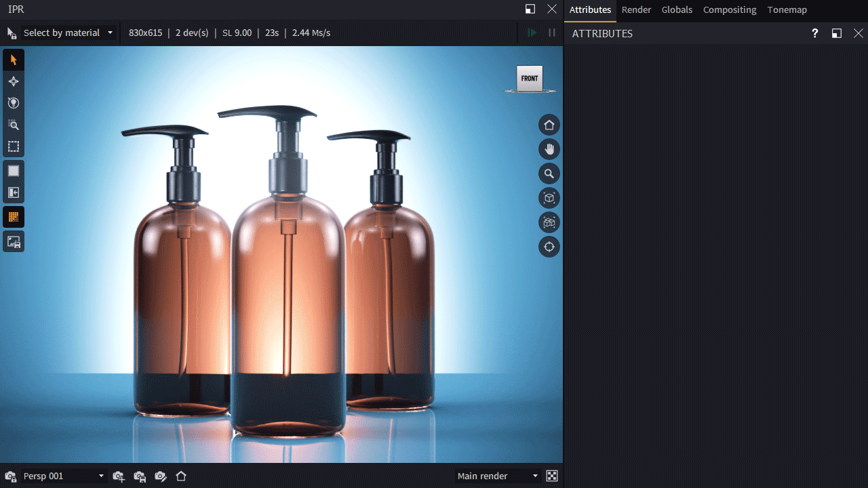
Task: Click the FRONT view cube
Action: [x=530, y=79]
